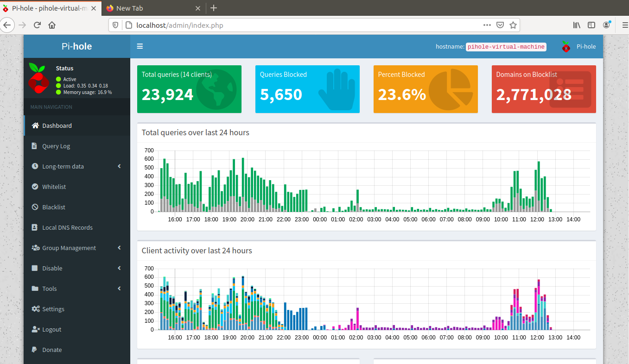The image size is (629, 364).
Task: Open the Blacklist menu item
Action: [77, 207]
